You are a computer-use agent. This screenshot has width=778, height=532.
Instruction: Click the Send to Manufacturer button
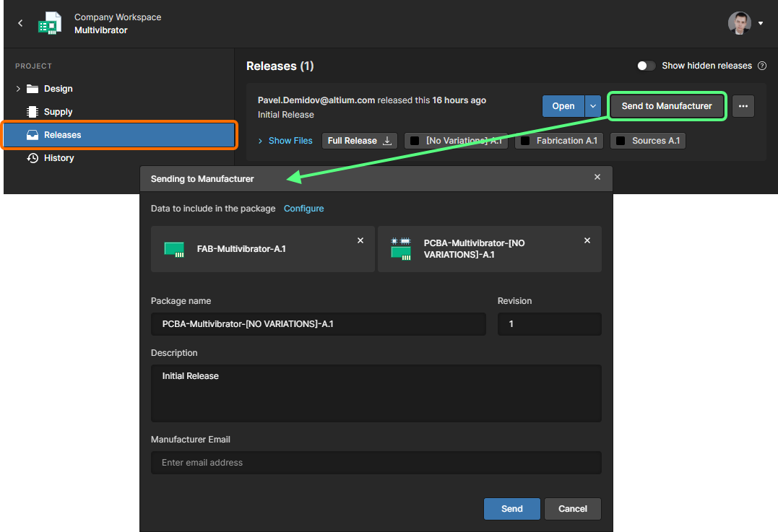[666, 106]
